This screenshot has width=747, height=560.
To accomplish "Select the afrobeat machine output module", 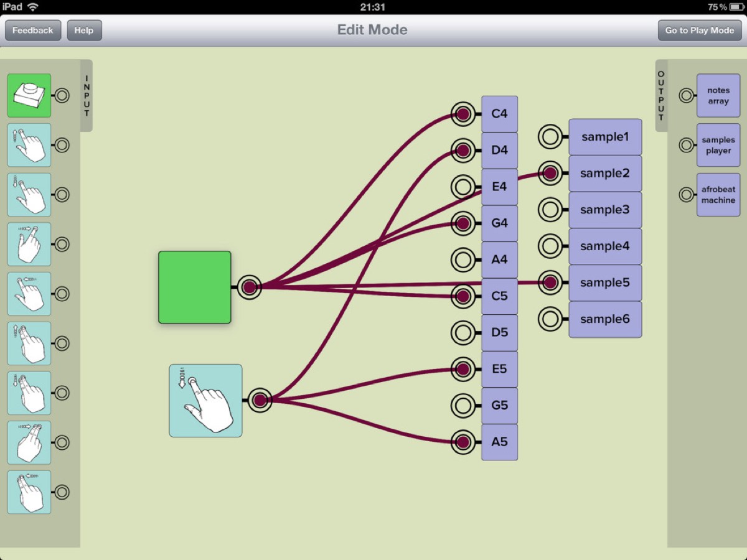I will click(718, 195).
